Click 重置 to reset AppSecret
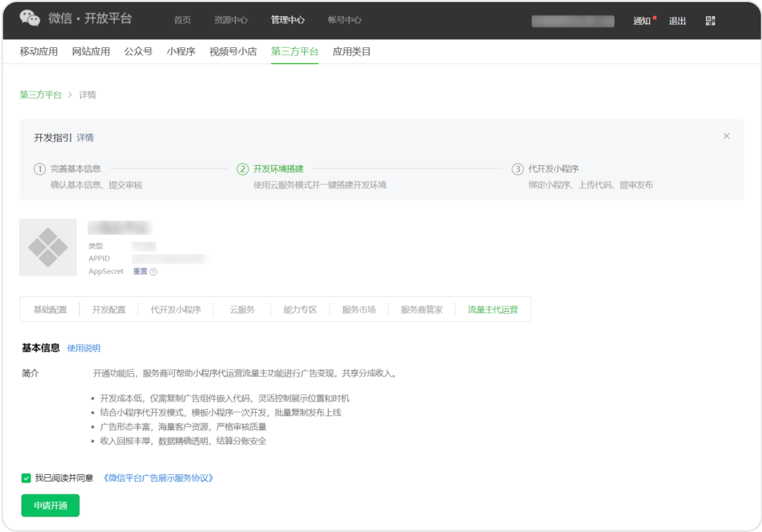The height and width of the screenshot is (532, 762). pos(140,271)
